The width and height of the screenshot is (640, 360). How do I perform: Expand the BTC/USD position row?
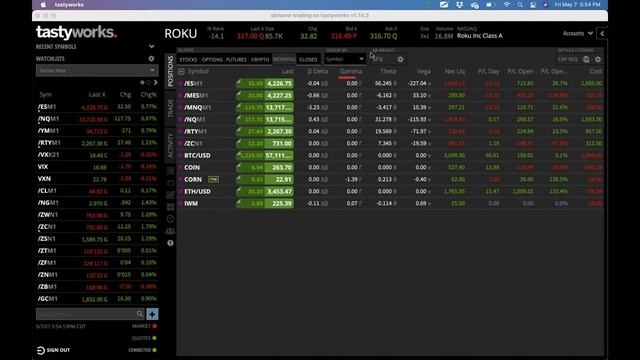pyautogui.click(x=181, y=156)
